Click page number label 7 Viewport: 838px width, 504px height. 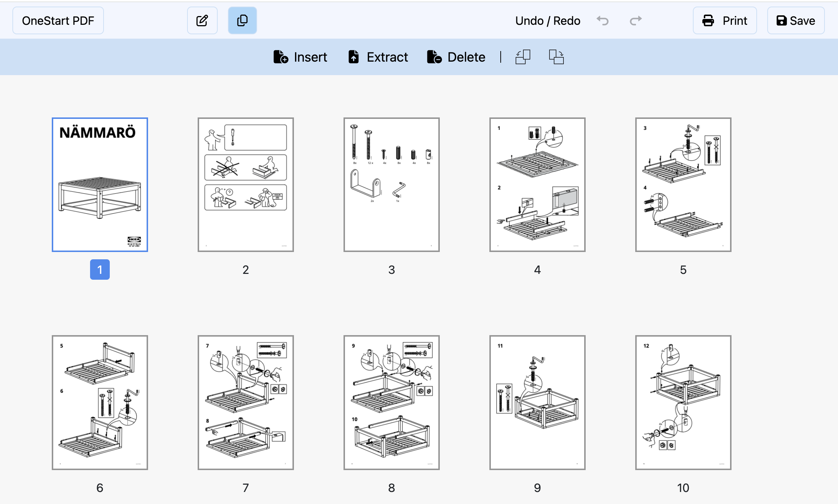246,488
